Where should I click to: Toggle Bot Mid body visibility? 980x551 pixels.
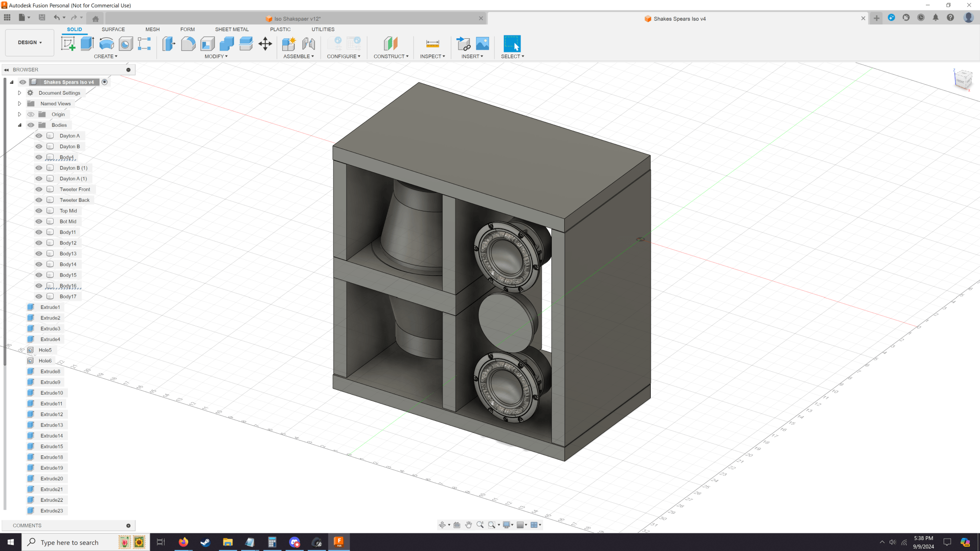click(39, 221)
